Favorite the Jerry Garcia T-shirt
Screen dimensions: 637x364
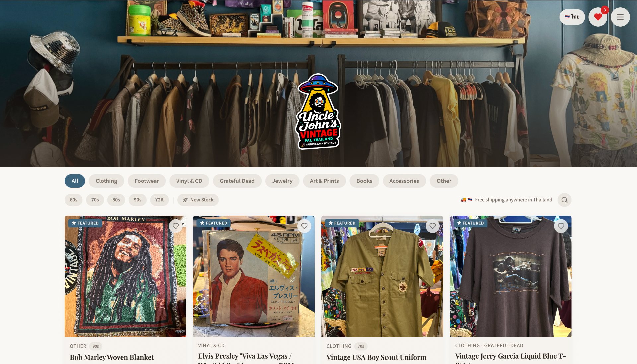(x=561, y=226)
